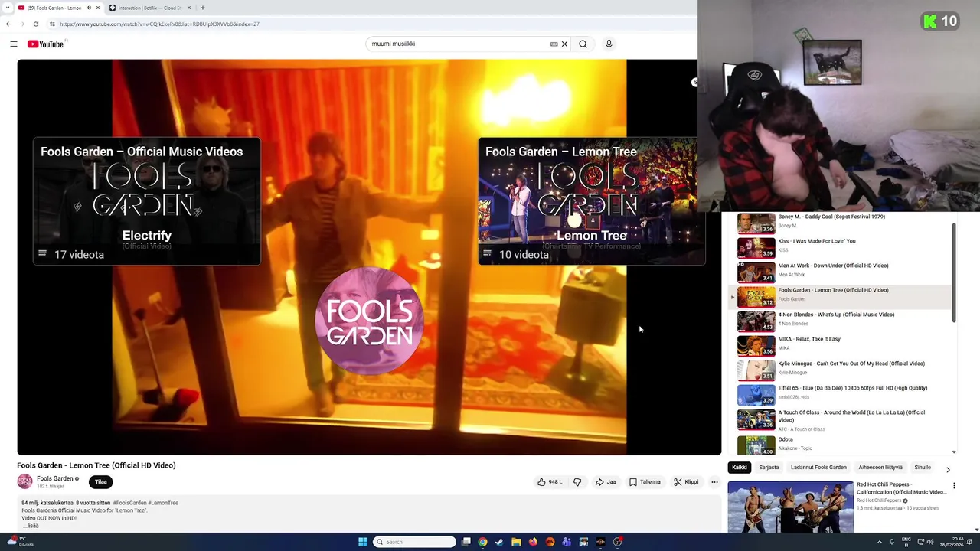980x551 pixels.
Task: Select Aiheeseen liittyviä chip
Action: (x=880, y=468)
